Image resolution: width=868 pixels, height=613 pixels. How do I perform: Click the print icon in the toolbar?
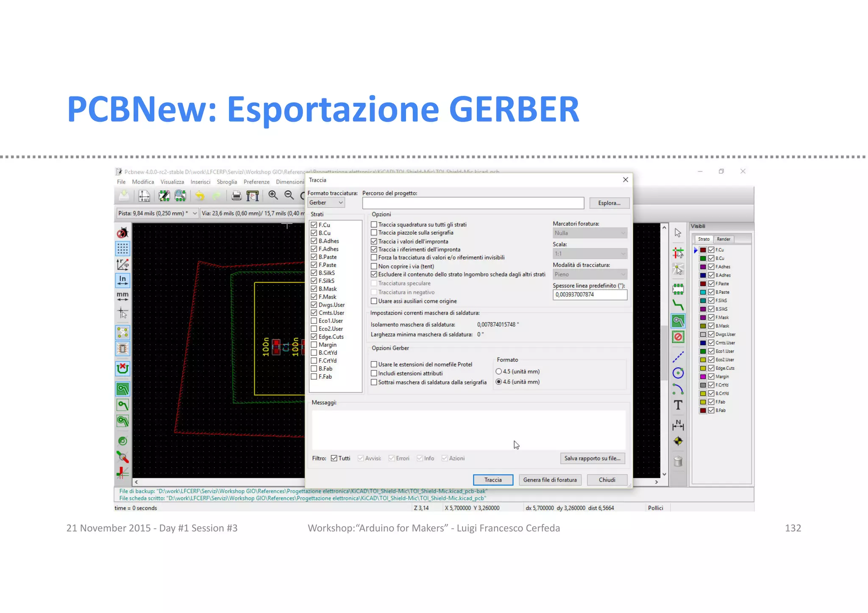coord(236,196)
